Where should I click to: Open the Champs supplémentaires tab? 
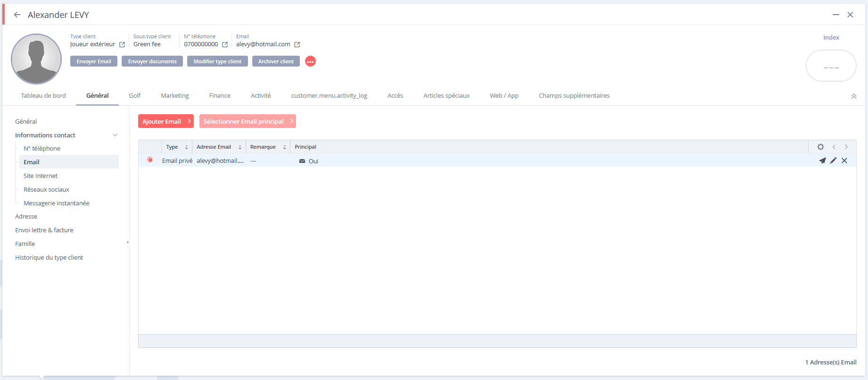coord(574,95)
